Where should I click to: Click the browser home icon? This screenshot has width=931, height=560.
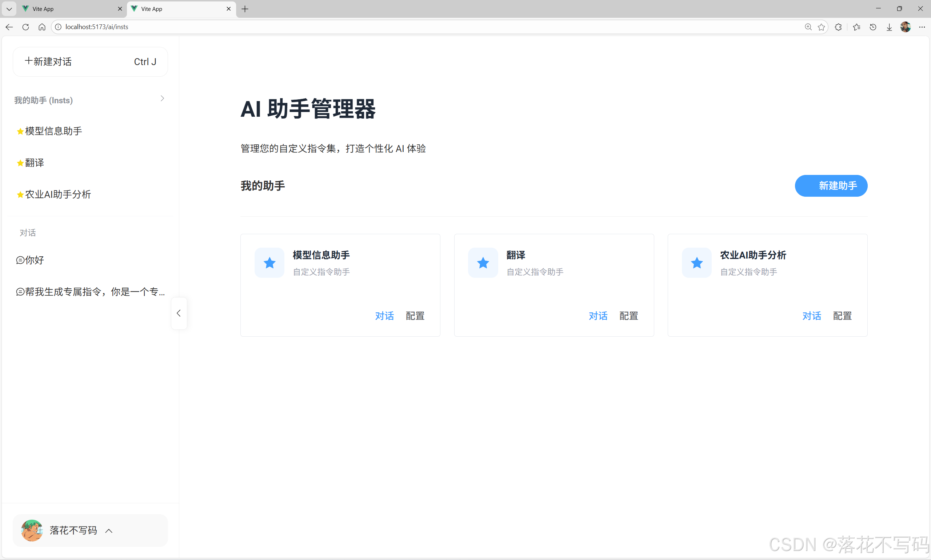[42, 27]
